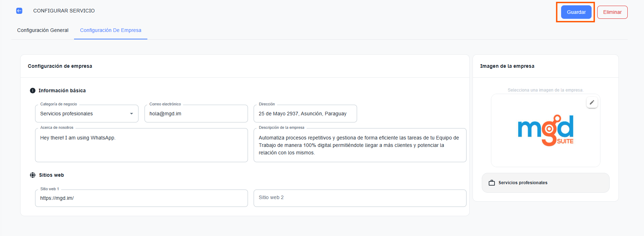Click the info icon beside Información básica
The height and width of the screenshot is (236, 644).
click(33, 90)
